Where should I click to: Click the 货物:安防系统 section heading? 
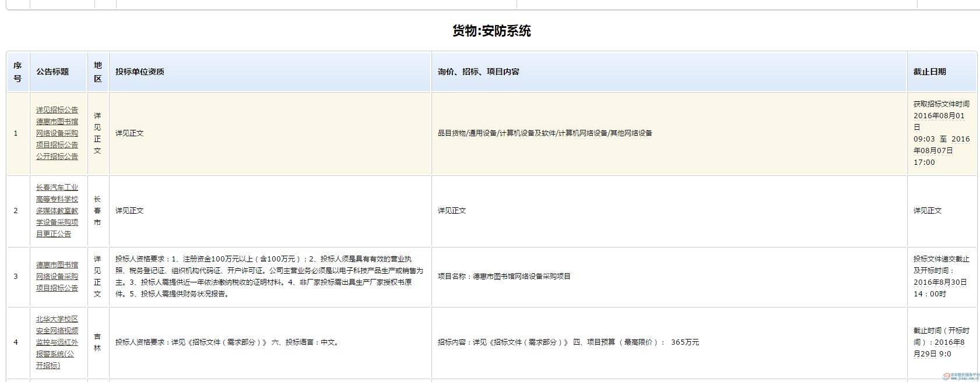point(491,31)
